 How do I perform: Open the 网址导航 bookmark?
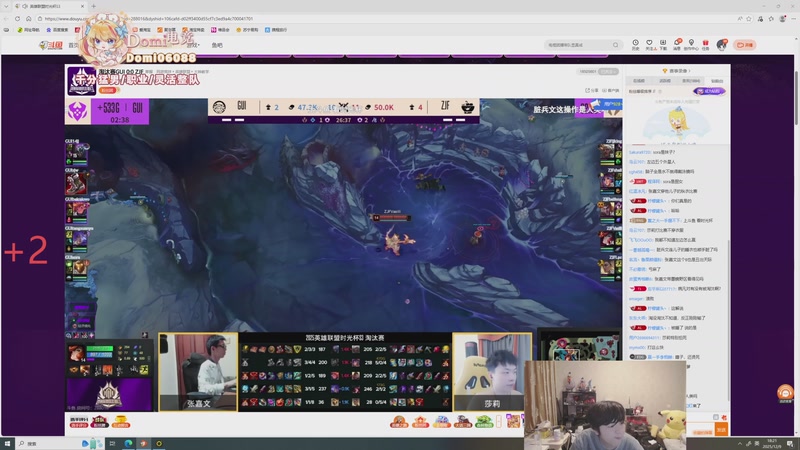(29, 30)
